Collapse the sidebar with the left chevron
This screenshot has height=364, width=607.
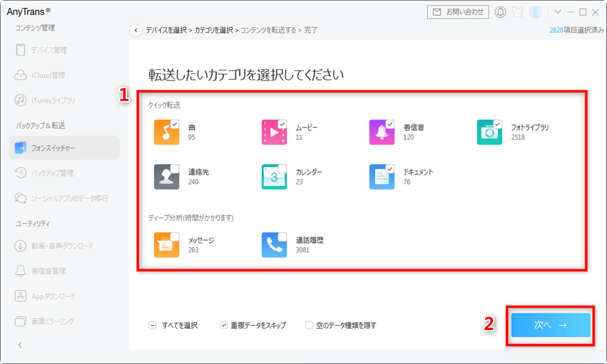(20, 345)
